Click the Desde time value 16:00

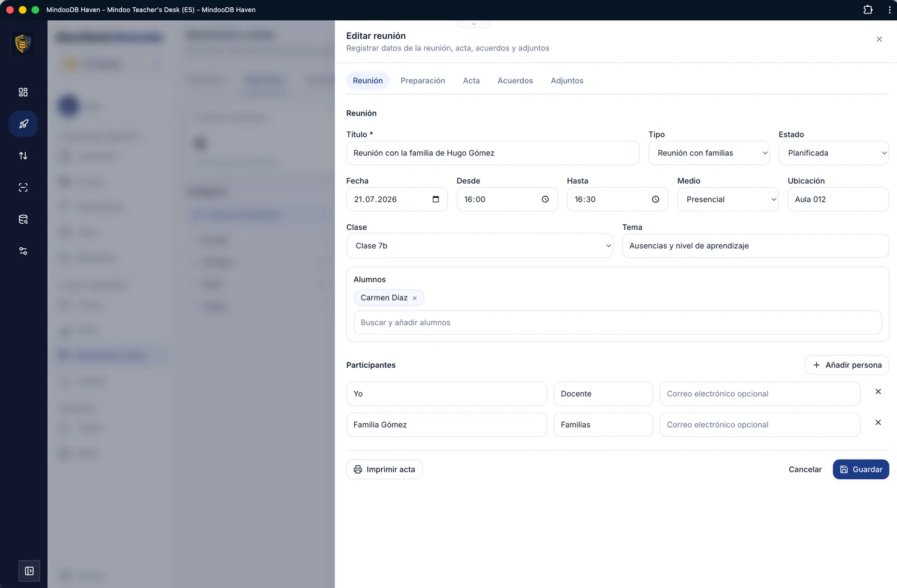[x=474, y=200]
